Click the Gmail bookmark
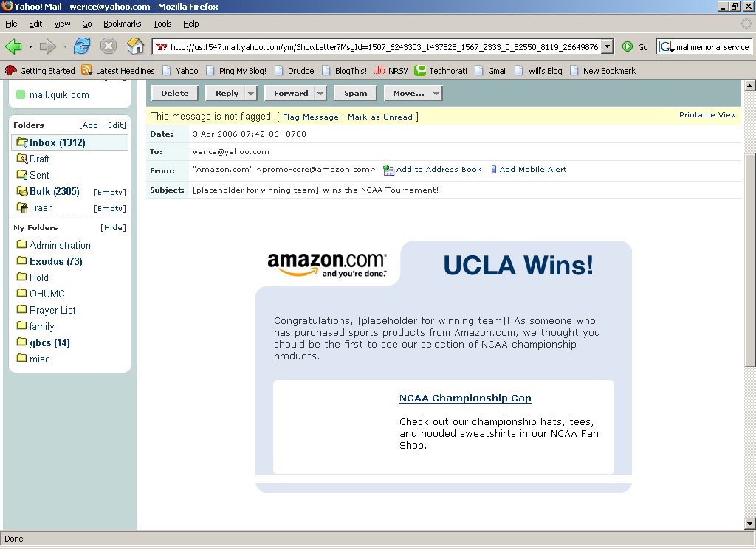 tap(491, 70)
